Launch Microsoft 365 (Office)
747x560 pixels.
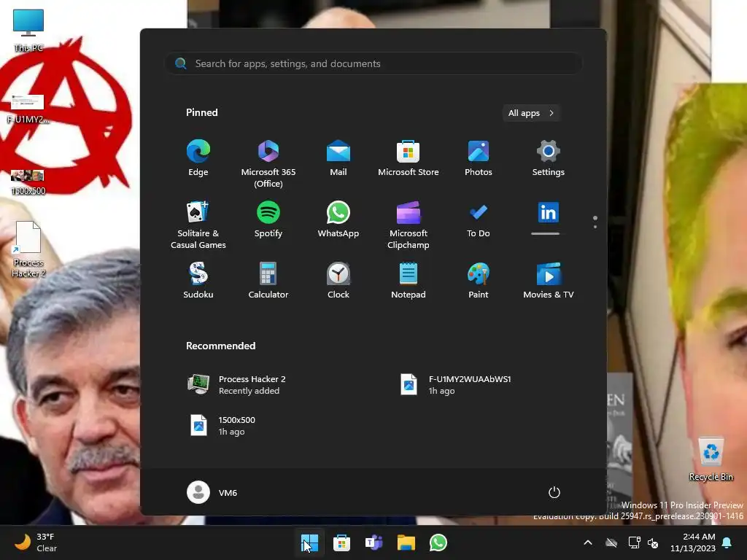click(268, 163)
